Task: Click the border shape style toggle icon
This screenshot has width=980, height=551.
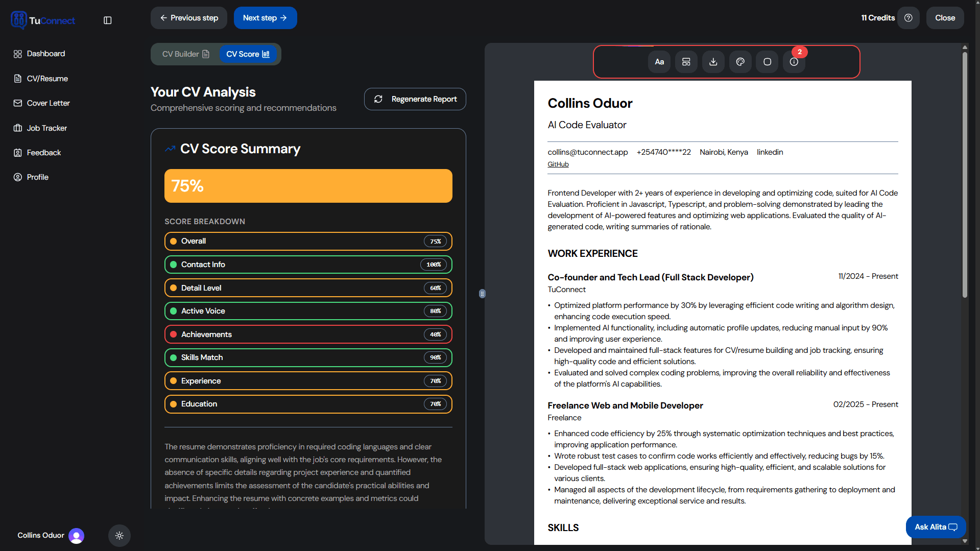Action: coord(767,61)
